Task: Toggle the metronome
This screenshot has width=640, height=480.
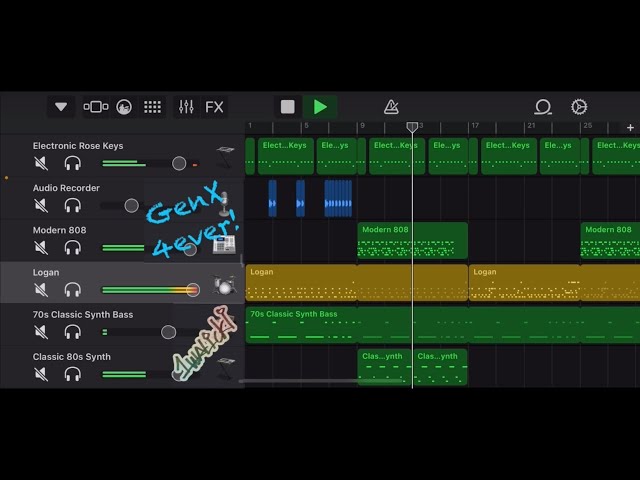Action: (x=391, y=107)
